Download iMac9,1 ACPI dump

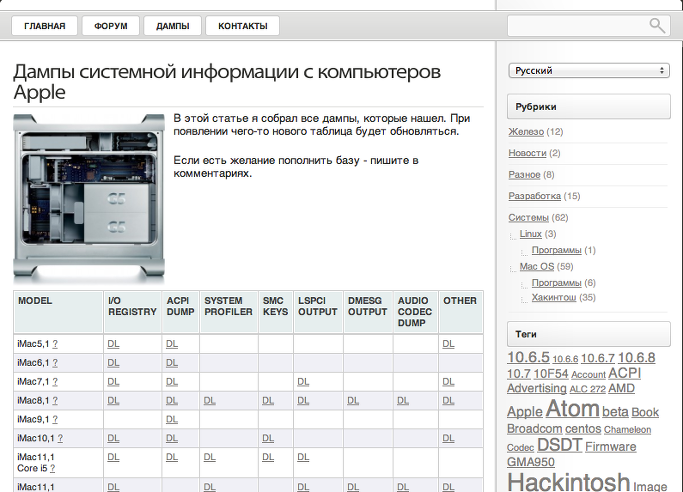click(x=172, y=419)
